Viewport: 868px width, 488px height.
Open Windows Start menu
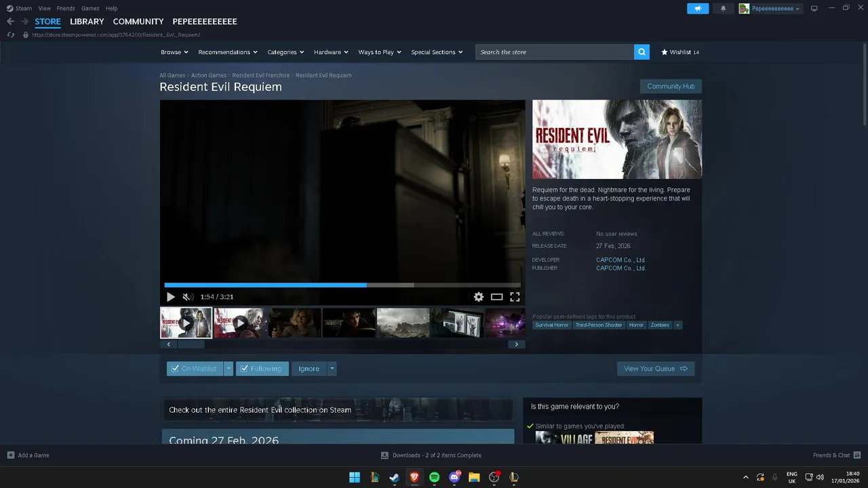pos(355,477)
